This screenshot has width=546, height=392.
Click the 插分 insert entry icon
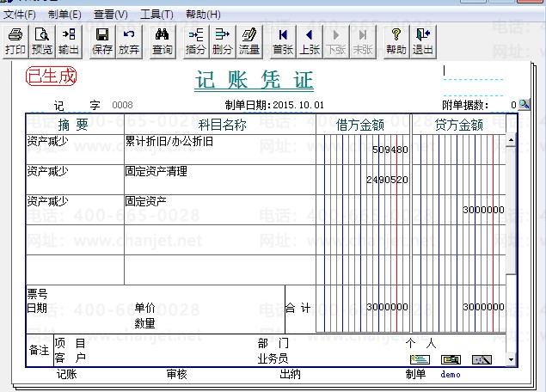tap(196, 40)
